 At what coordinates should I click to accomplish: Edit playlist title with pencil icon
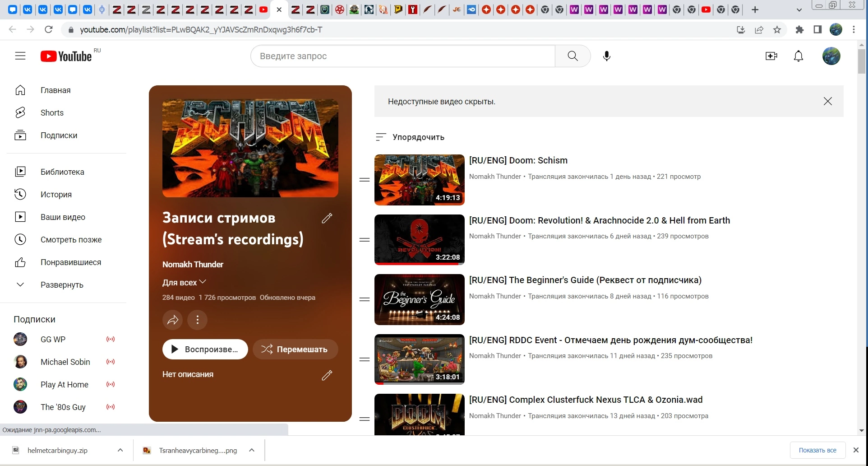click(x=327, y=218)
